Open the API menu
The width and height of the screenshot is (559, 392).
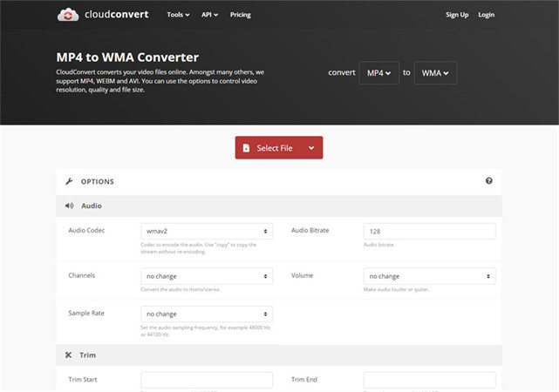(x=209, y=15)
